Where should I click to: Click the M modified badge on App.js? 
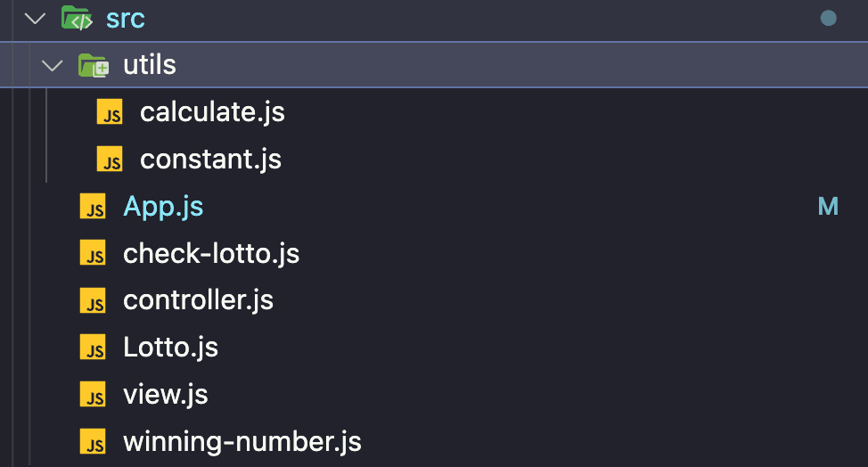click(828, 207)
